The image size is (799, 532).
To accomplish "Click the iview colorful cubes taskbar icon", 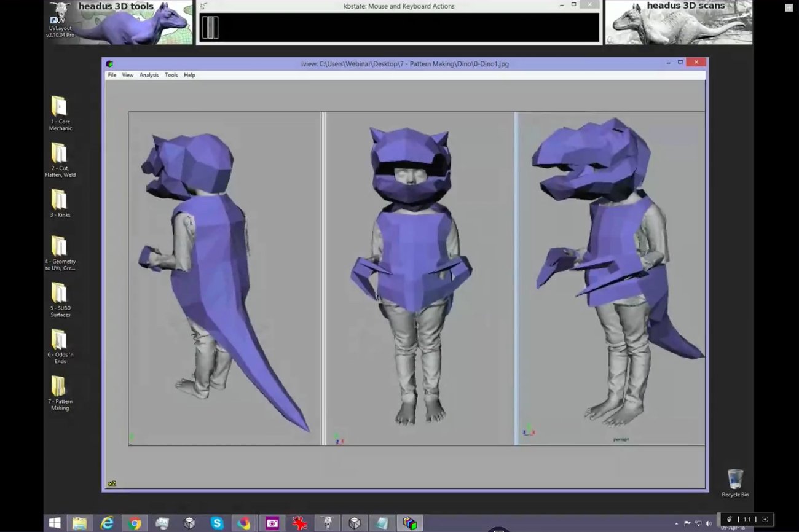I will [x=409, y=523].
